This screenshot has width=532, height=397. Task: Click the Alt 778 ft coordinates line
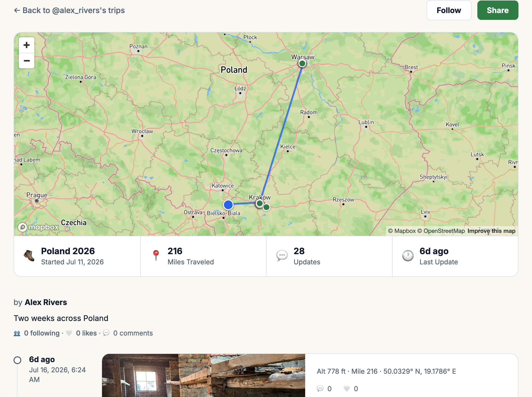click(386, 371)
